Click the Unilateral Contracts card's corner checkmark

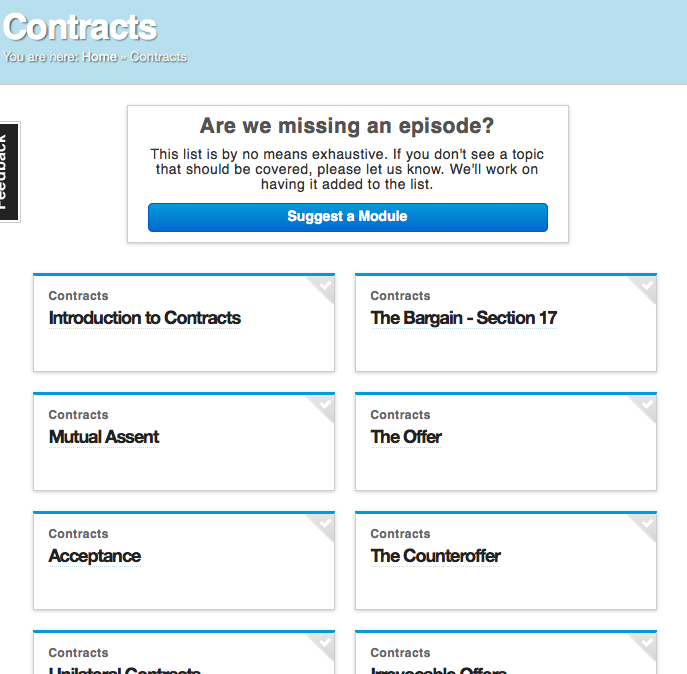[x=325, y=642]
